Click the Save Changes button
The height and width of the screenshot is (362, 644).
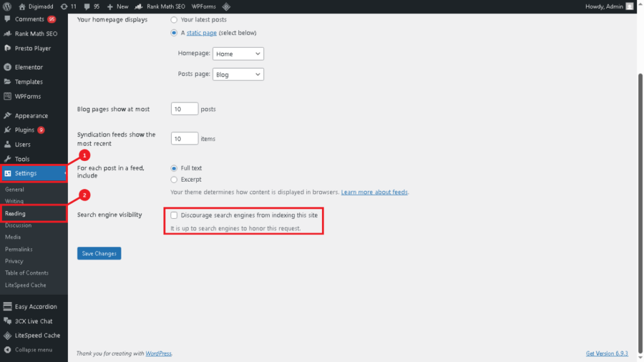point(99,253)
